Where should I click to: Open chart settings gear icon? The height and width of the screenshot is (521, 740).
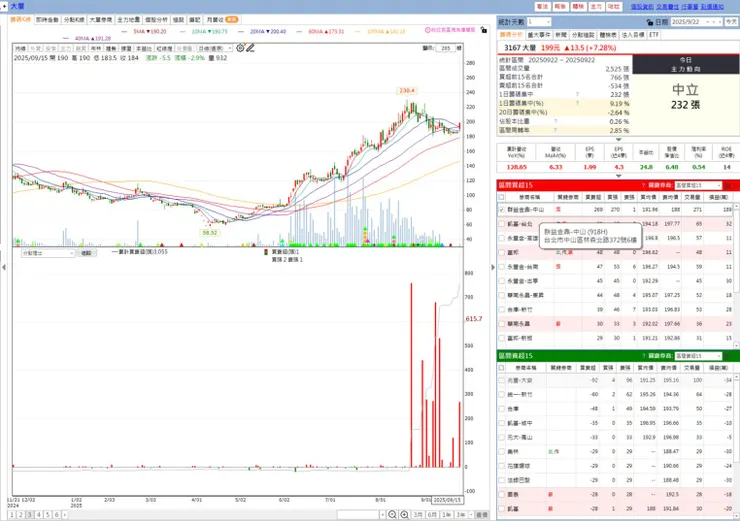click(240, 48)
